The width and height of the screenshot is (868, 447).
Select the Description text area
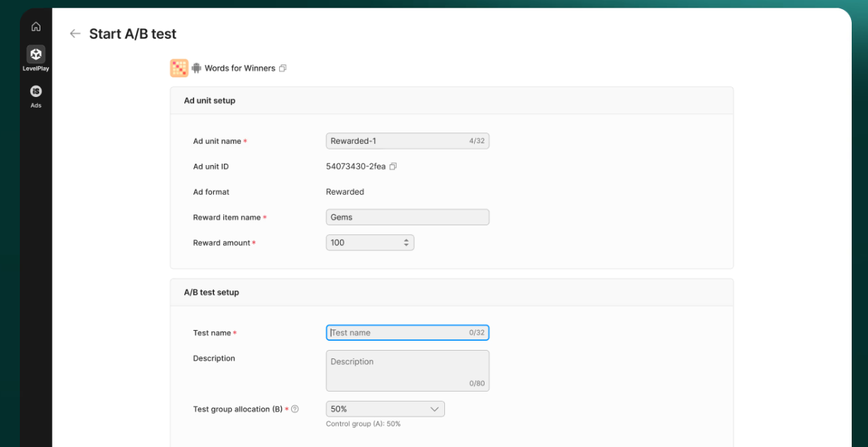(x=407, y=370)
